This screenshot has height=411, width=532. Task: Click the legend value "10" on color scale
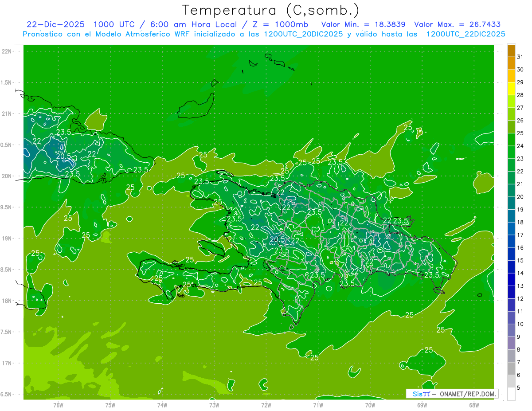[x=520, y=324]
